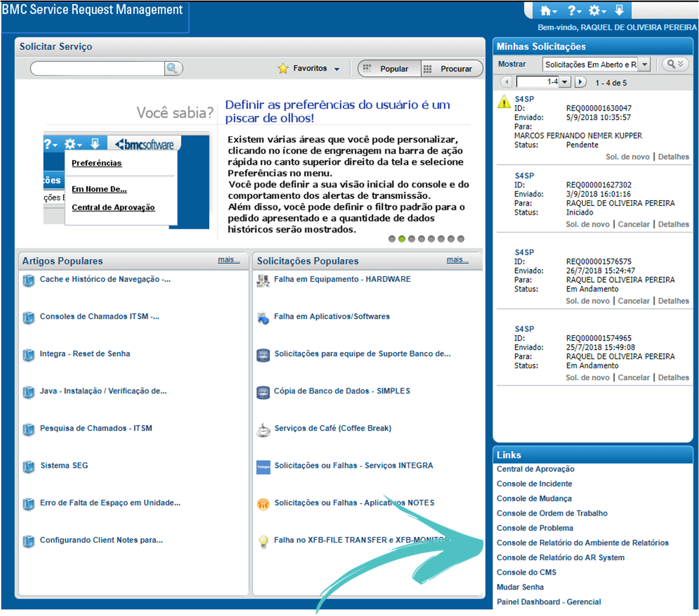Open Console de Incidente link
This screenshot has height=616, width=699.
click(534, 484)
